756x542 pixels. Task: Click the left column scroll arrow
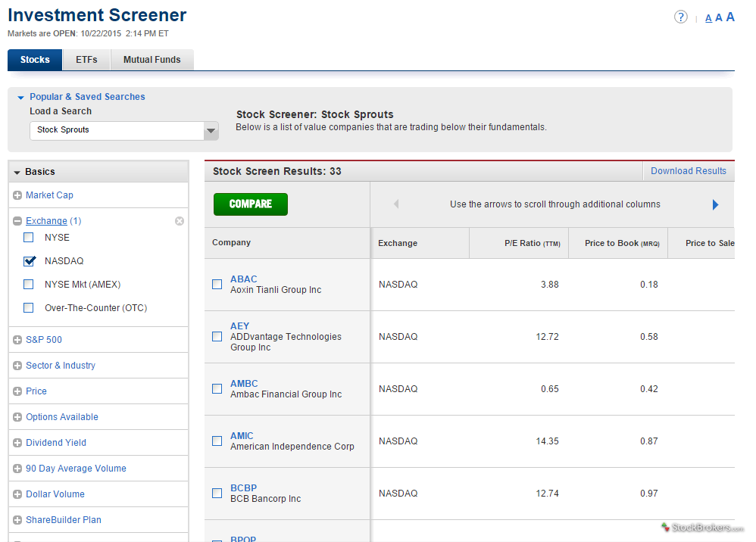[x=396, y=204]
